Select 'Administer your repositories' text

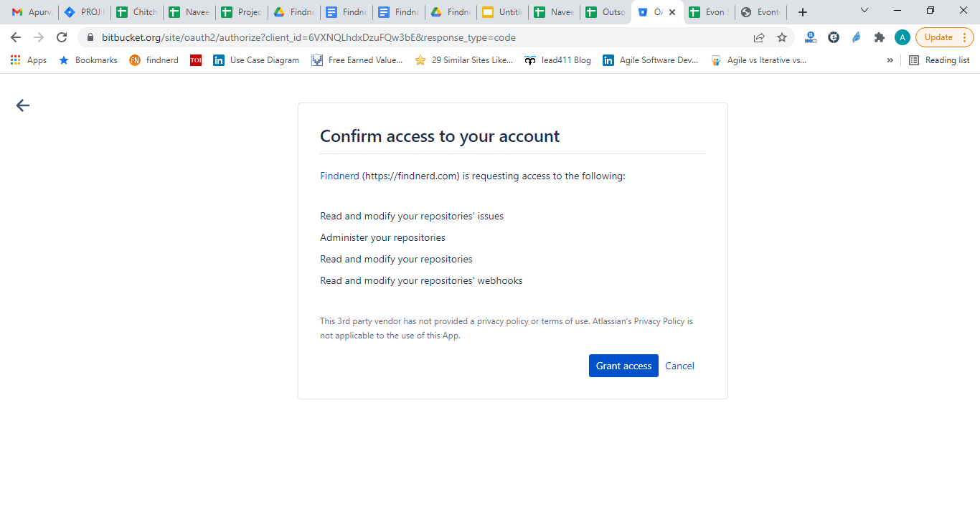tap(382, 237)
